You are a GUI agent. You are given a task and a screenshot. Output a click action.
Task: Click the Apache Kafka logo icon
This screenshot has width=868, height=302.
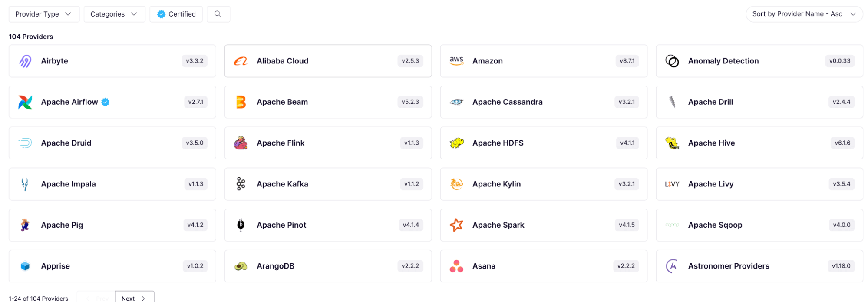241,184
